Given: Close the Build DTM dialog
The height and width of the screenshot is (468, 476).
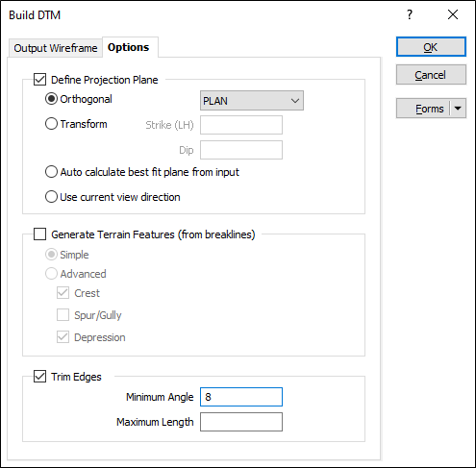Looking at the screenshot, I should [453, 14].
